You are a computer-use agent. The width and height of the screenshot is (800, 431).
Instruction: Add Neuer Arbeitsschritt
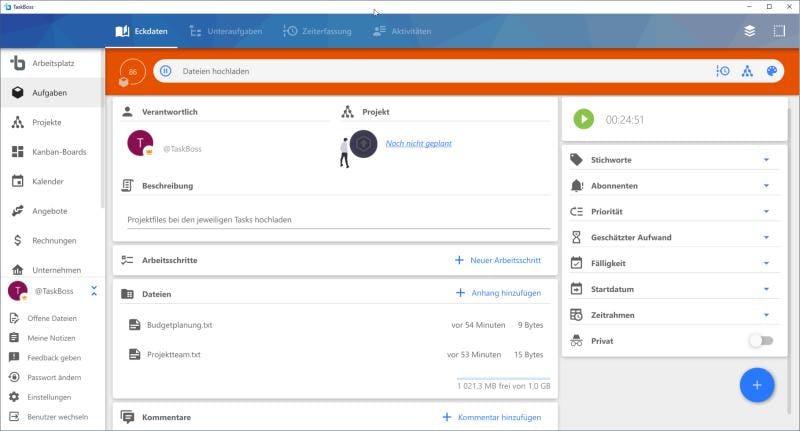[498, 260]
